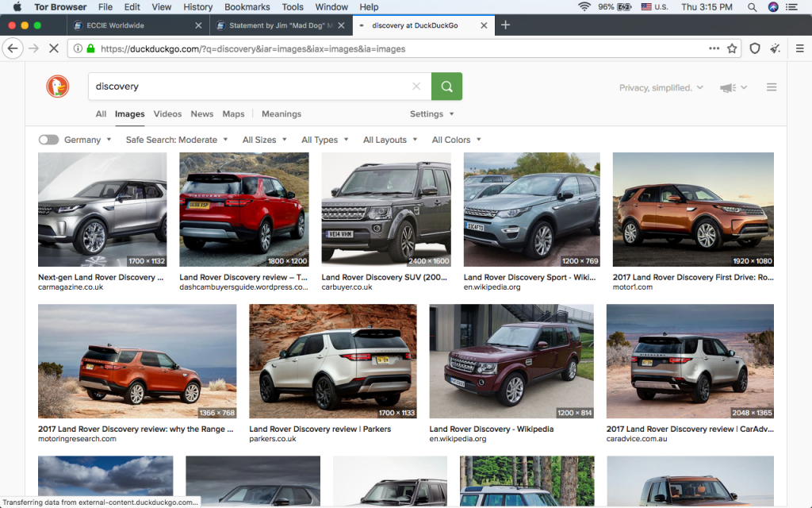Open the All Types filter dropdown
The image size is (812, 508).
tap(324, 140)
